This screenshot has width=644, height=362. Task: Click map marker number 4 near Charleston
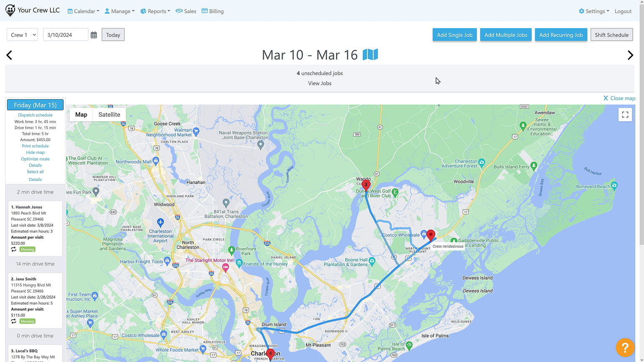pos(270,354)
